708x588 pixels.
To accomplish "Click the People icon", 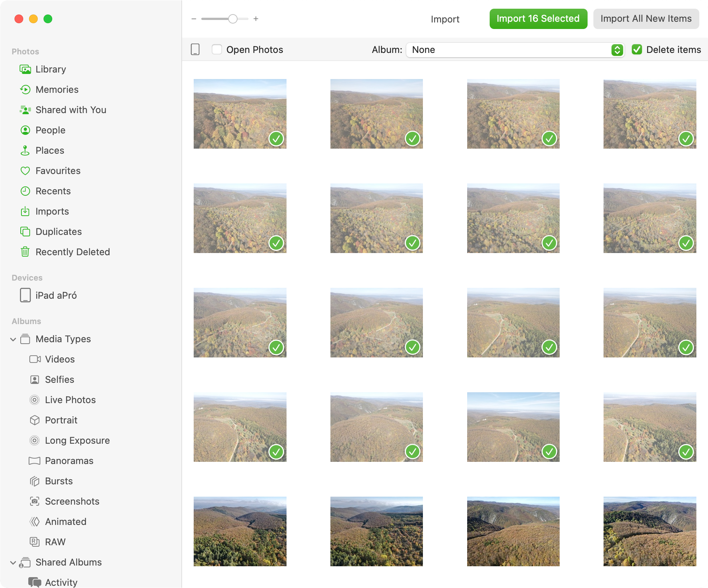I will click(x=25, y=130).
